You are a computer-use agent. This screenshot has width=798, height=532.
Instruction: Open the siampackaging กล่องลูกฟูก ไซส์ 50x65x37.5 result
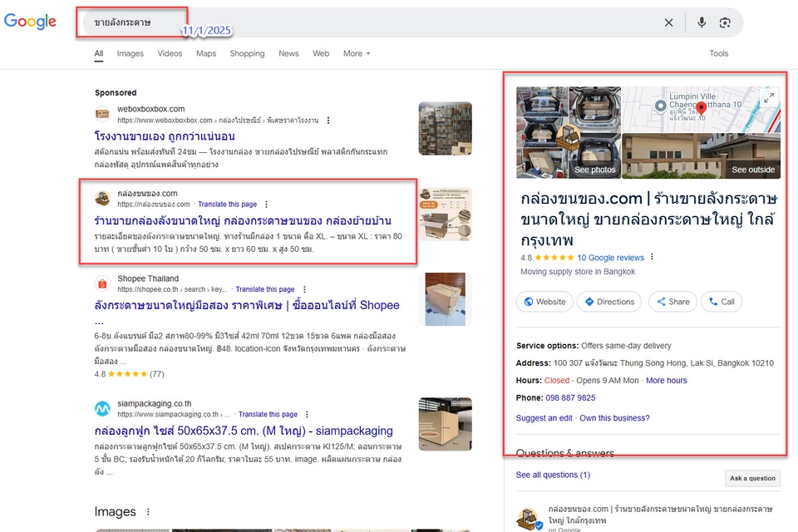[244, 431]
